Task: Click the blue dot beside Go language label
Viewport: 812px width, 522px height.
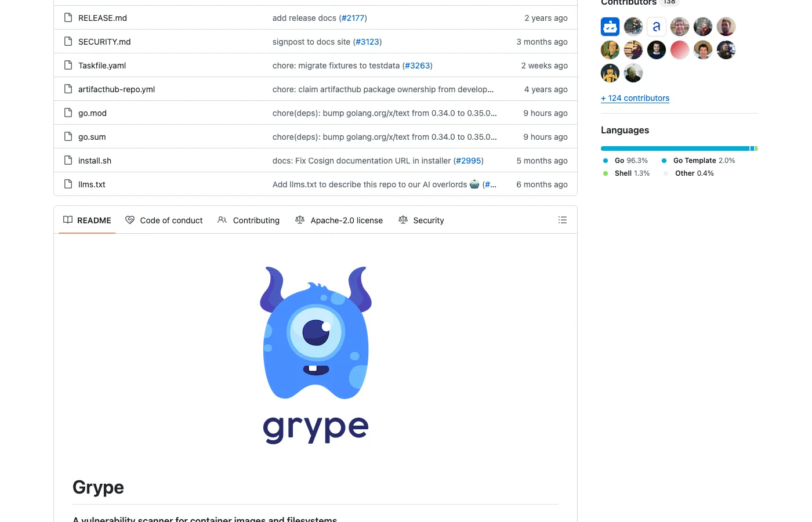Action: pos(607,161)
